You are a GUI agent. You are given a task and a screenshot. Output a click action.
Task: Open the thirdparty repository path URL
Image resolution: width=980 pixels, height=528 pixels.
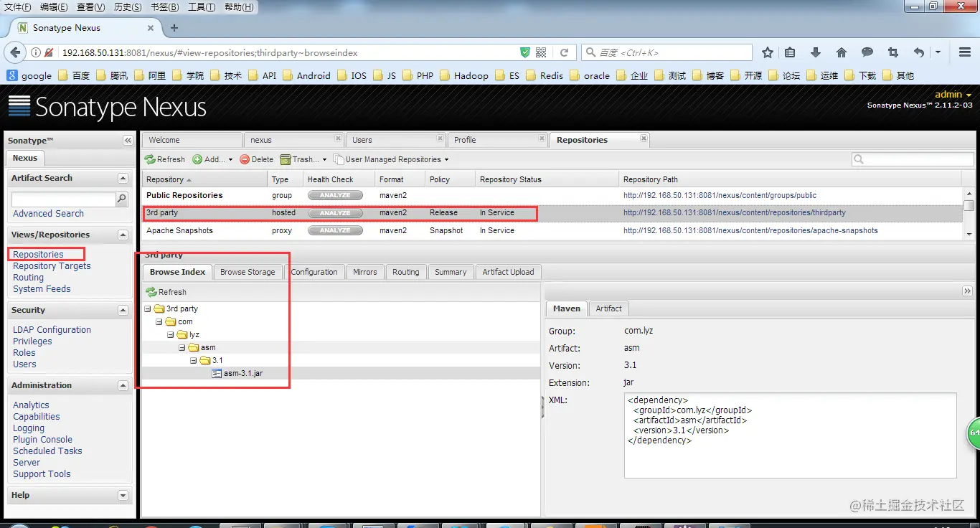pyautogui.click(x=735, y=213)
